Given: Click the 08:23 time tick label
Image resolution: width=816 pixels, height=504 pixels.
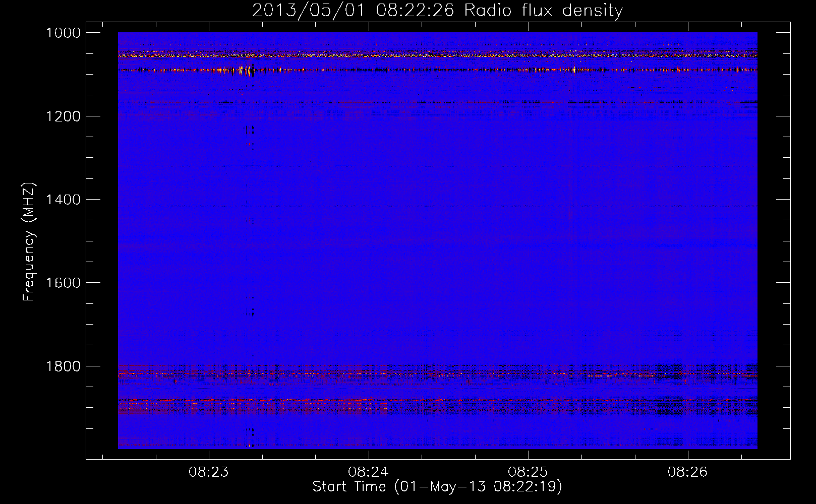Looking at the screenshot, I should [x=209, y=472].
